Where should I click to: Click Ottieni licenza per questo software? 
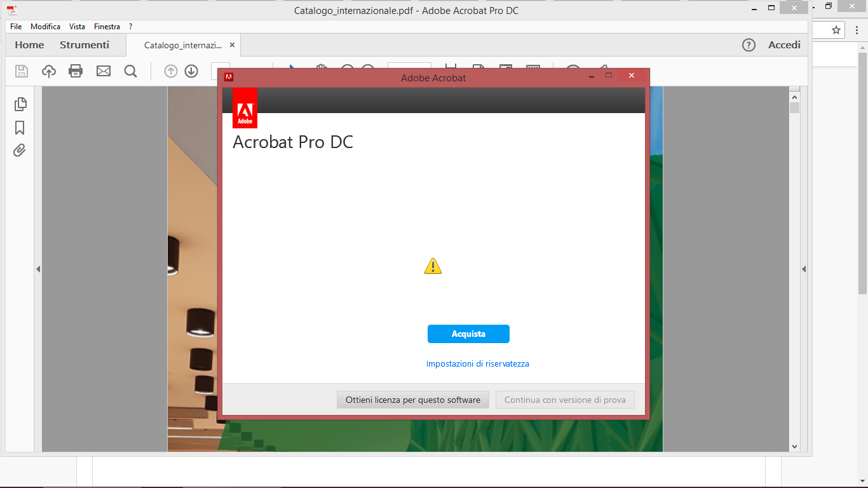[413, 400]
